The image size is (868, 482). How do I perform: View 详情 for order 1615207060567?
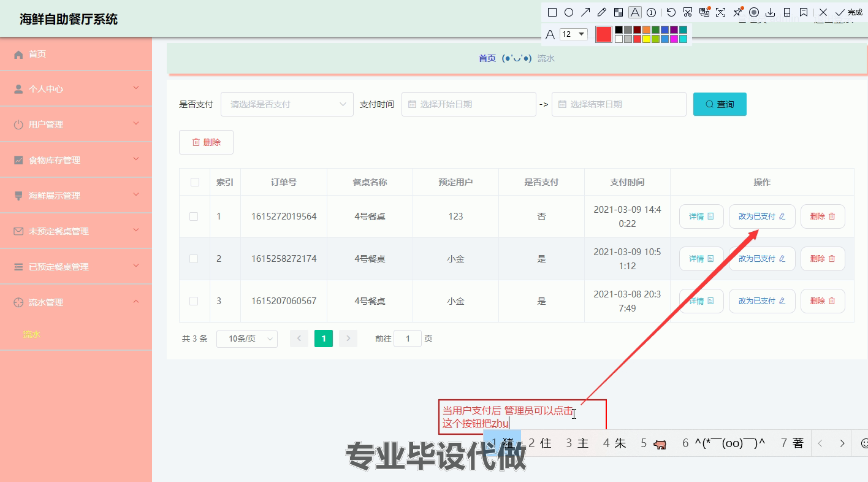(701, 301)
